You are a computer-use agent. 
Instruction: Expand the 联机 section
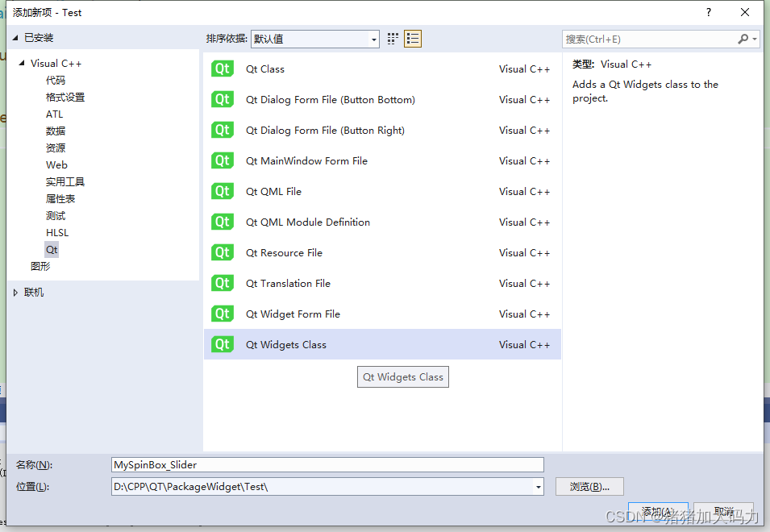[x=15, y=293]
